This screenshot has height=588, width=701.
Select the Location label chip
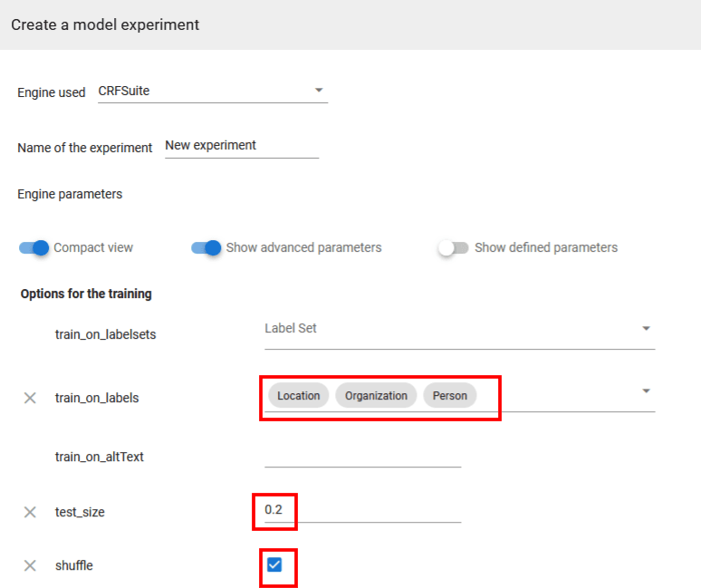[298, 396]
